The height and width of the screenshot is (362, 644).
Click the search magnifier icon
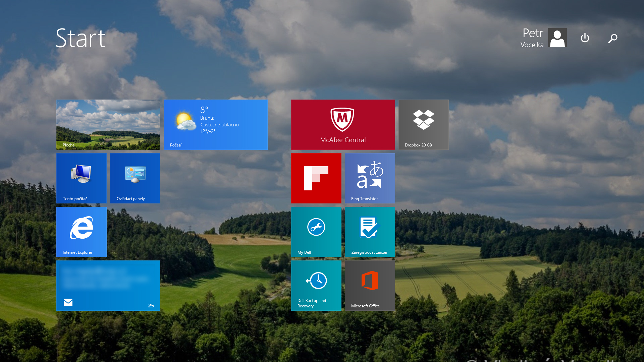coord(612,38)
